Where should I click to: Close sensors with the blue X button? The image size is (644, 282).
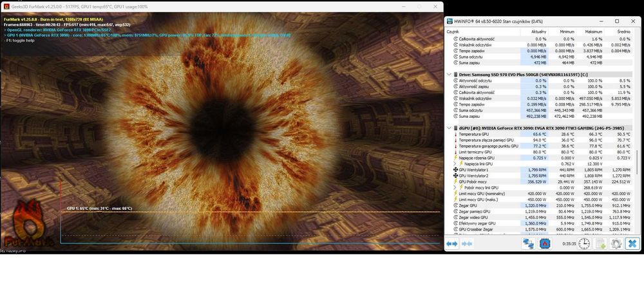tap(632, 243)
